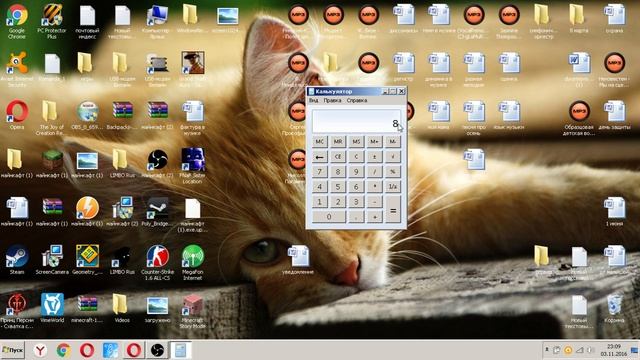Click the calculator plus button
640x360 pixels.
coord(374,217)
